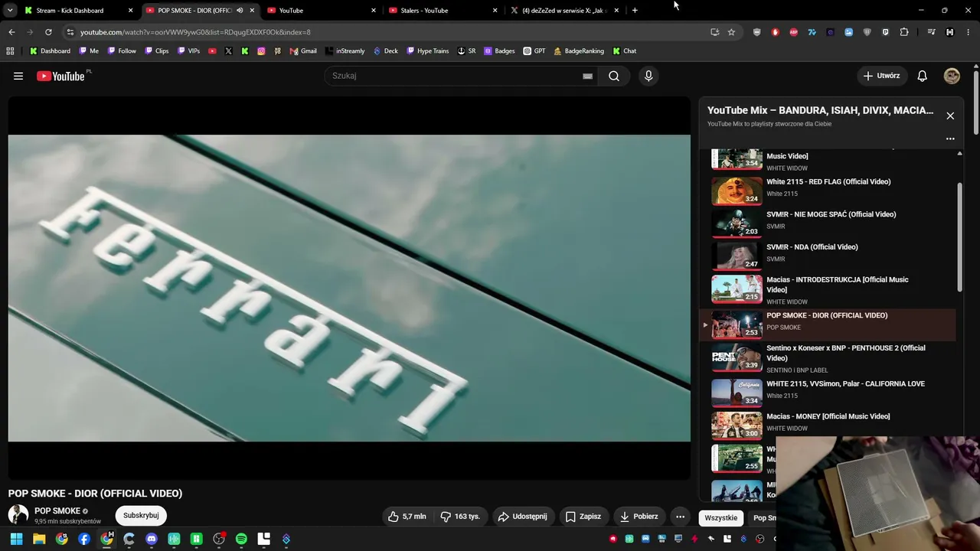The height and width of the screenshot is (551, 980).
Task: Switch to the Stalers - YouTube tab
Action: [x=443, y=11]
